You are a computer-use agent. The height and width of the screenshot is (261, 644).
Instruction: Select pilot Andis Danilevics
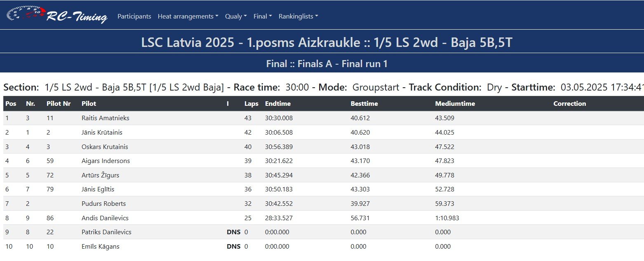(x=105, y=218)
